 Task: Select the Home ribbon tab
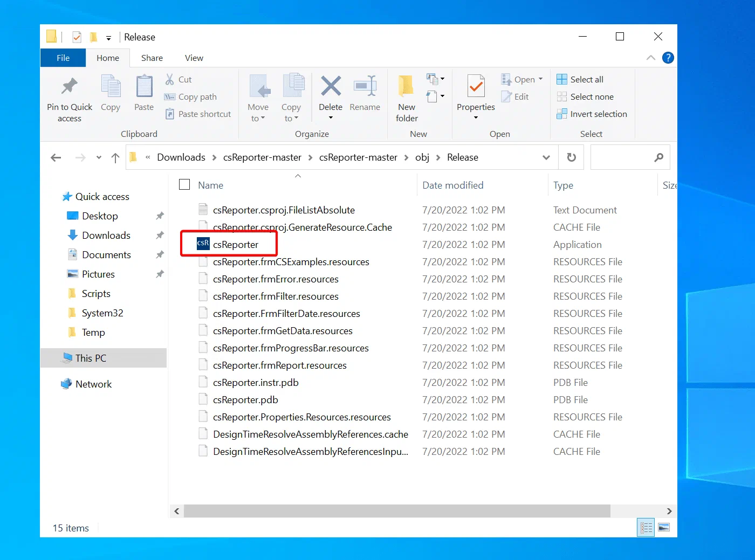(x=108, y=58)
